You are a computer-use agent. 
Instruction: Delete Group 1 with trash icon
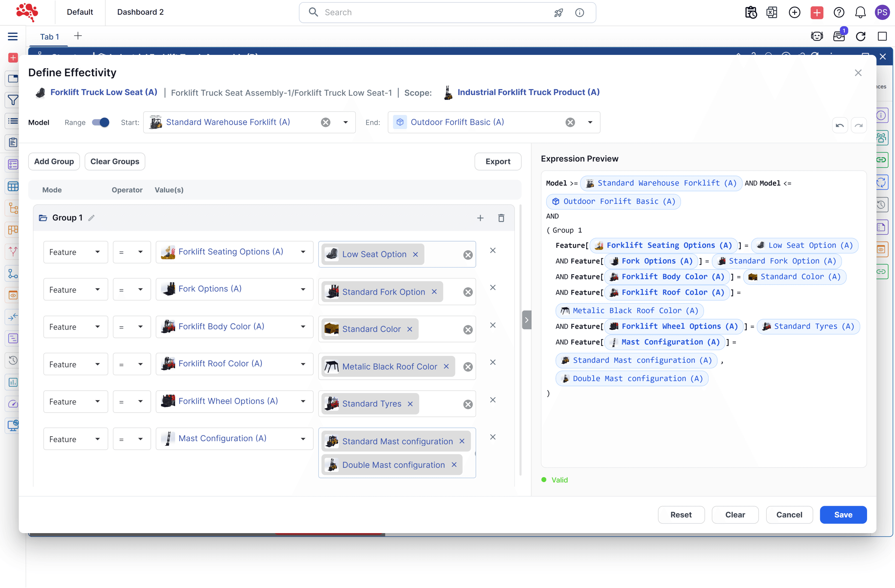pos(501,218)
